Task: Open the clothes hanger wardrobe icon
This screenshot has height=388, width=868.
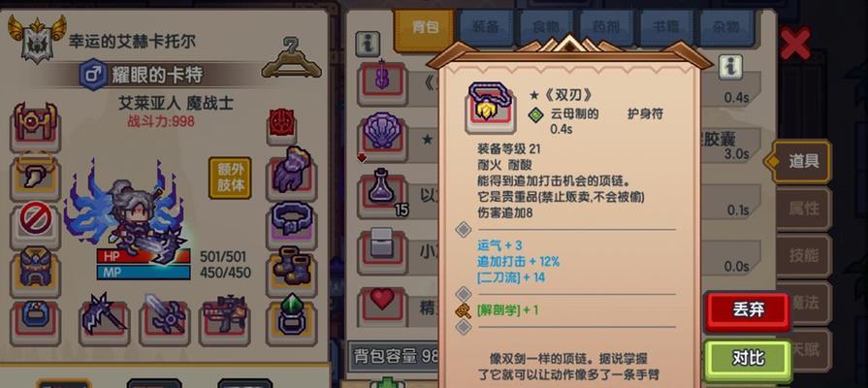Action: pos(291,57)
